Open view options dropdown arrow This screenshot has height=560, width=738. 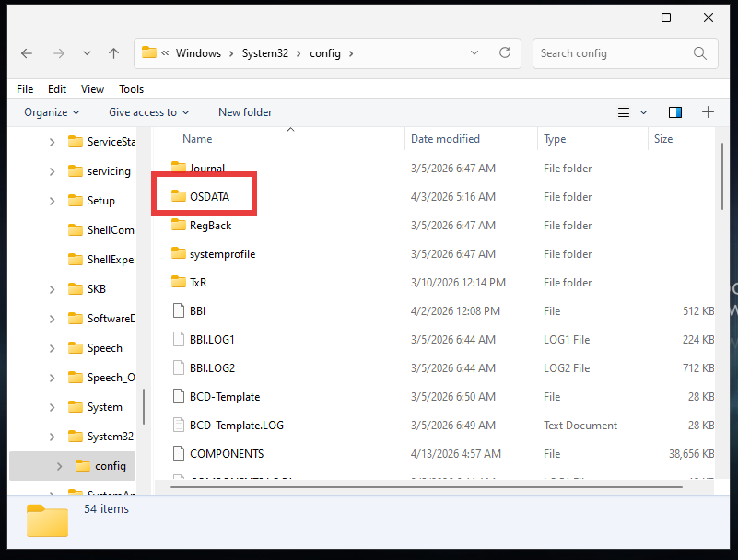coord(643,112)
